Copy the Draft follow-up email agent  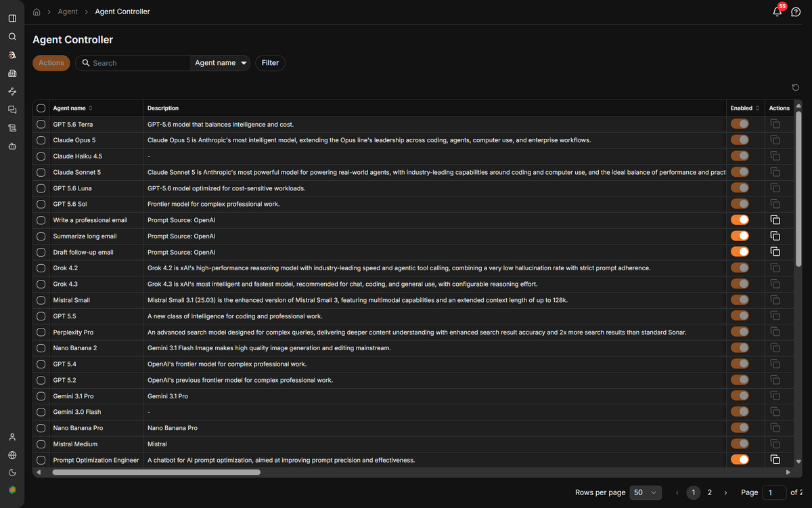click(x=775, y=252)
